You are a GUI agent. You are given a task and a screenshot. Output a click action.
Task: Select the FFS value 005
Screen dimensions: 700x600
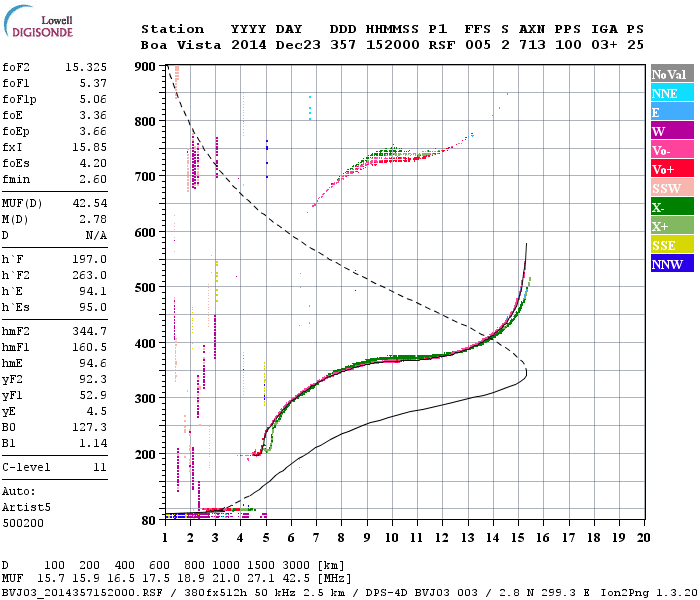478,46
